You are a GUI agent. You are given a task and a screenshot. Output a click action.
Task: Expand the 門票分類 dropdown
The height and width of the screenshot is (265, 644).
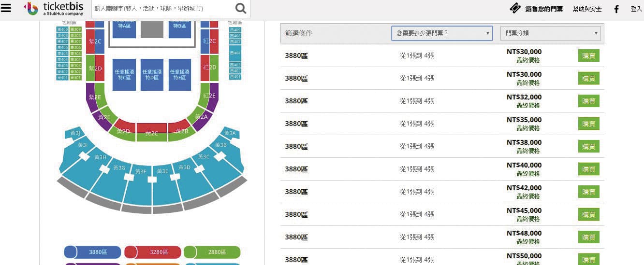[550, 33]
